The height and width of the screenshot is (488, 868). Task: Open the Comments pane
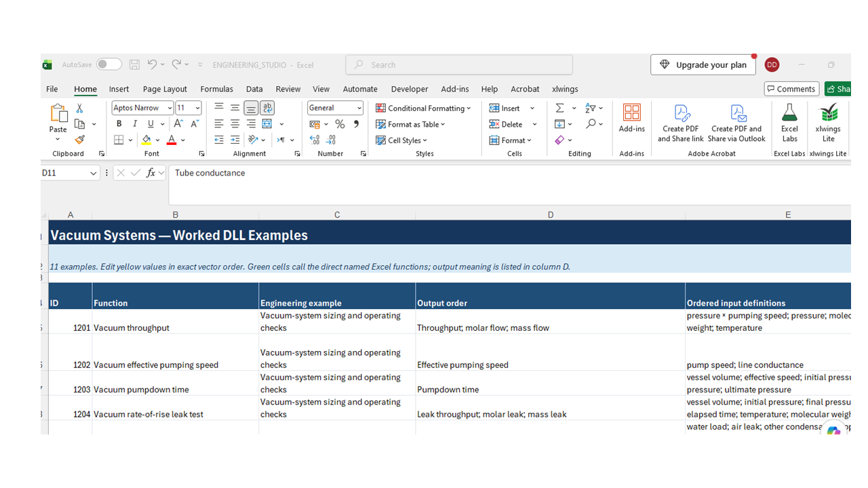[791, 89]
